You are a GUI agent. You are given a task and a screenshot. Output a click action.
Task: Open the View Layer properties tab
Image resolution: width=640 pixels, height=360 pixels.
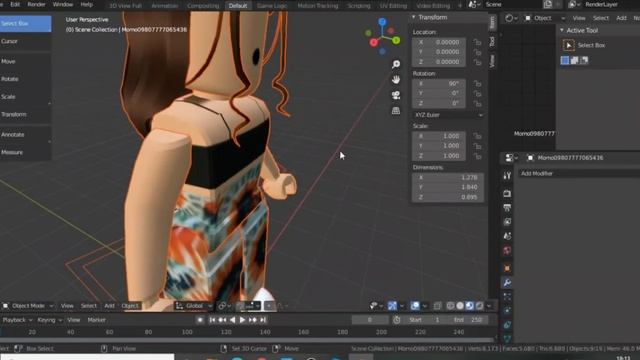507,222
